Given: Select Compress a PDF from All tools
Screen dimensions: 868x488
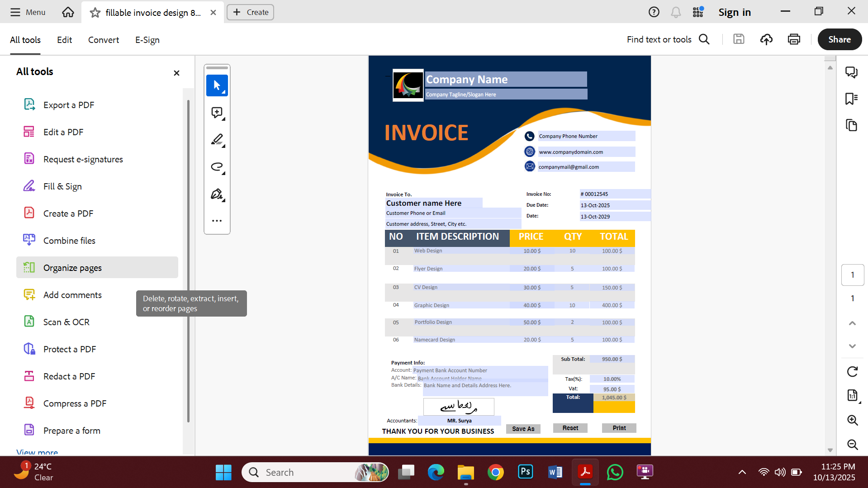Looking at the screenshot, I should pyautogui.click(x=75, y=403).
